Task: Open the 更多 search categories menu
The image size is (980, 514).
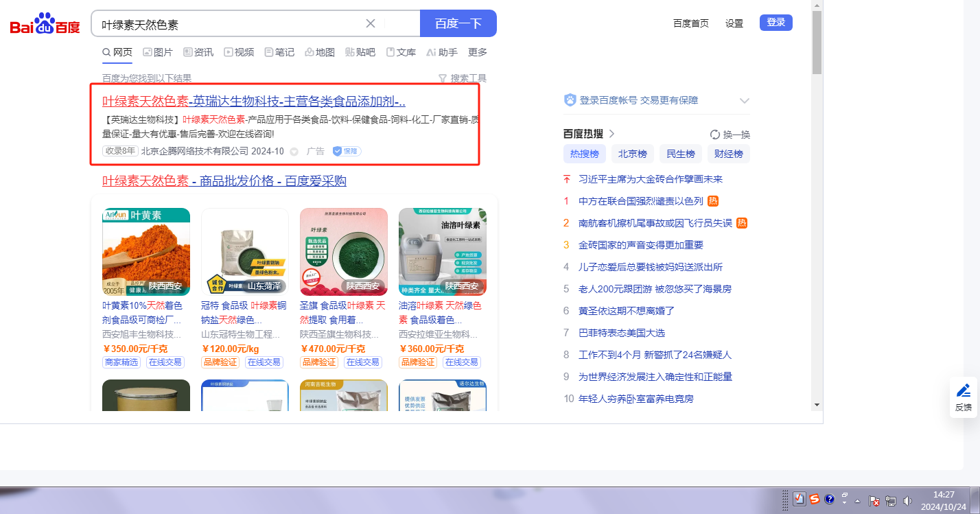Action: (478, 52)
